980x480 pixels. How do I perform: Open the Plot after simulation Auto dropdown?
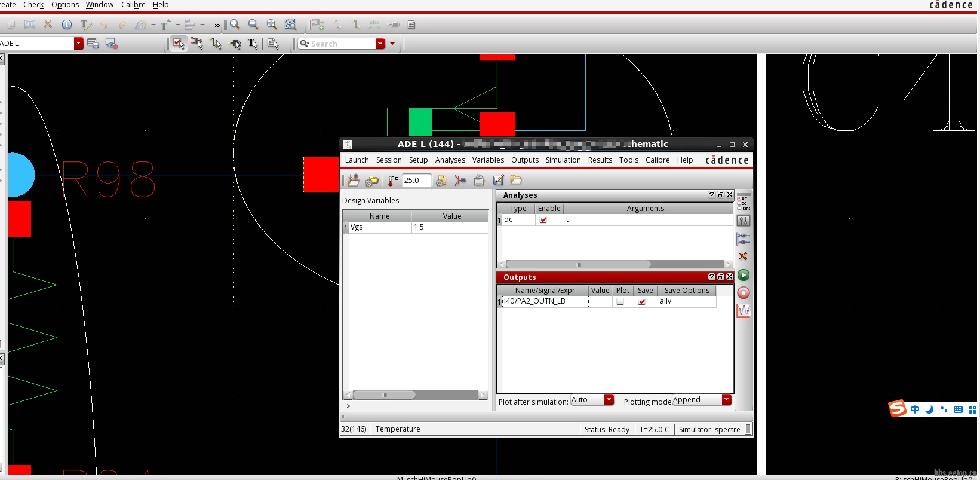pyautogui.click(x=609, y=400)
